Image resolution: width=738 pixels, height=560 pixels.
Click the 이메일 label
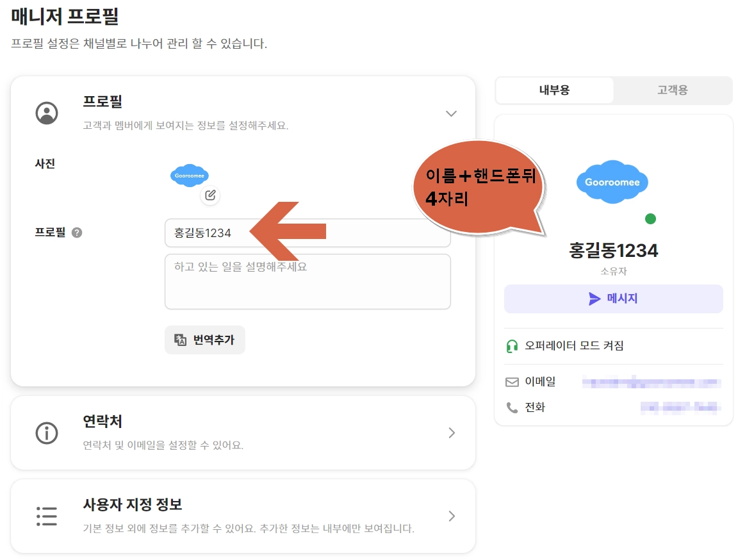pyautogui.click(x=540, y=382)
